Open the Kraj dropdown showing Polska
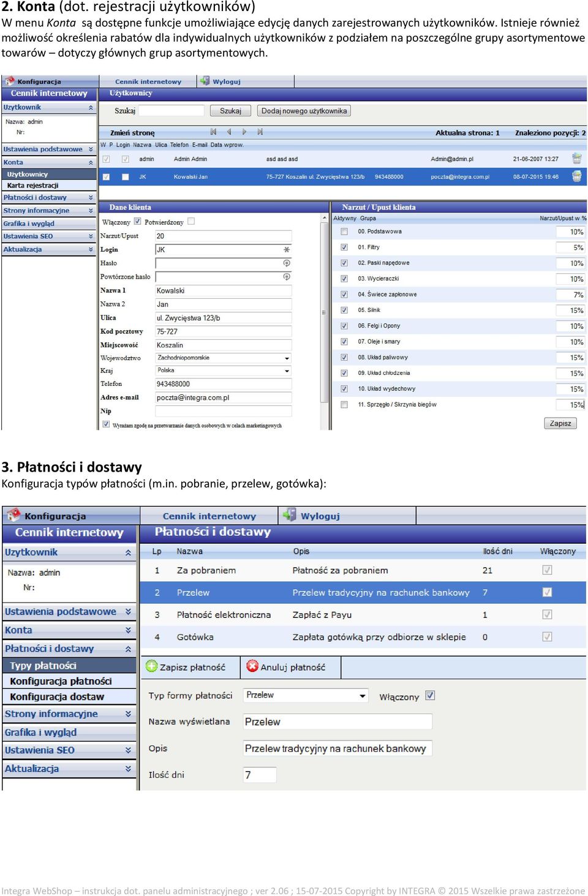 tap(287, 371)
